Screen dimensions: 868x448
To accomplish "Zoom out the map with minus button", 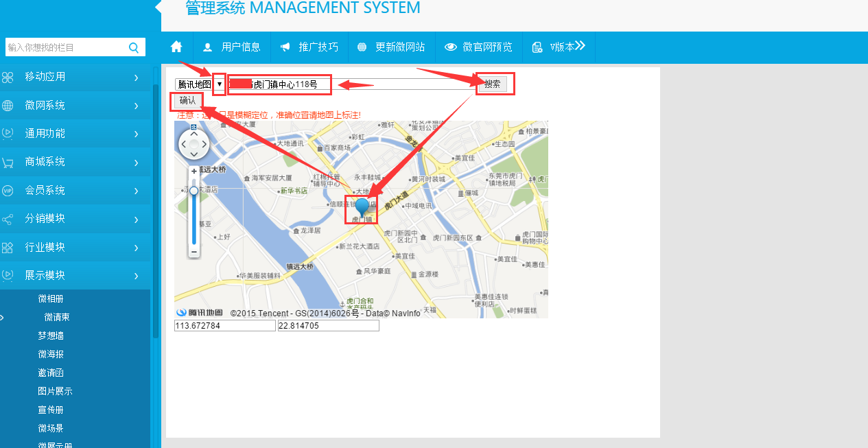I will (194, 252).
